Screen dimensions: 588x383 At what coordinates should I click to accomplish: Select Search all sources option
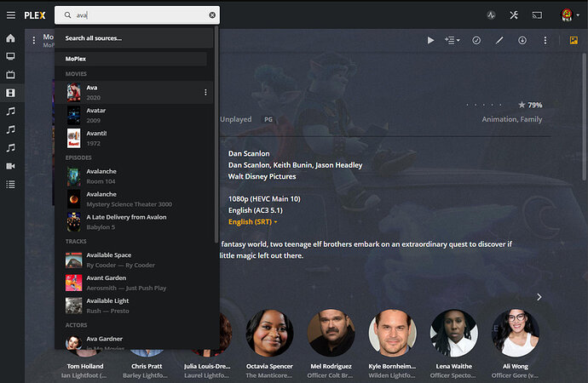135,38
